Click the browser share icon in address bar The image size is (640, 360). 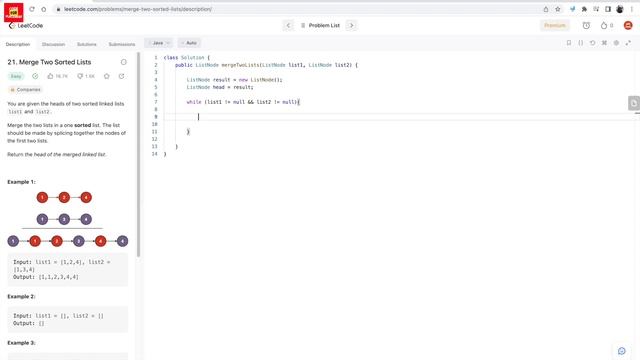pos(546,9)
